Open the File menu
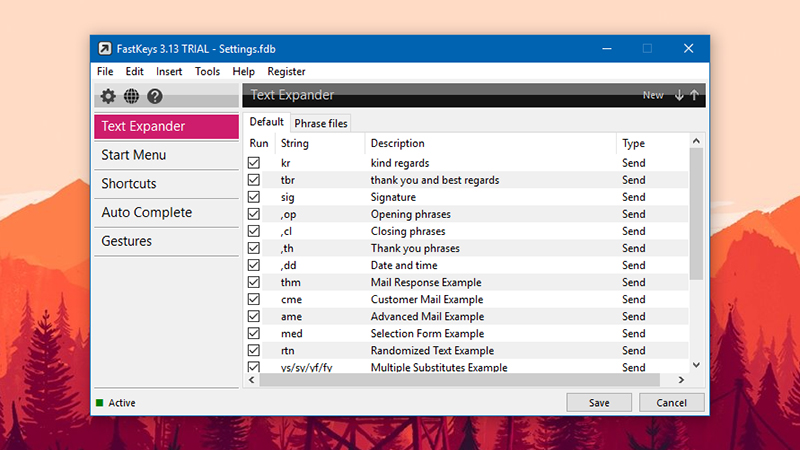The width and height of the screenshot is (800, 450). (x=105, y=71)
